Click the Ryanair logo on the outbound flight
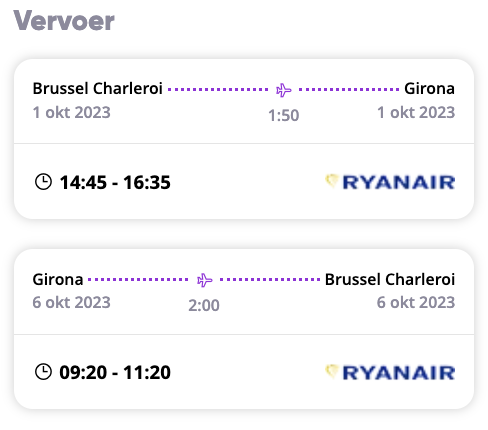The image size is (488, 430). [390, 182]
